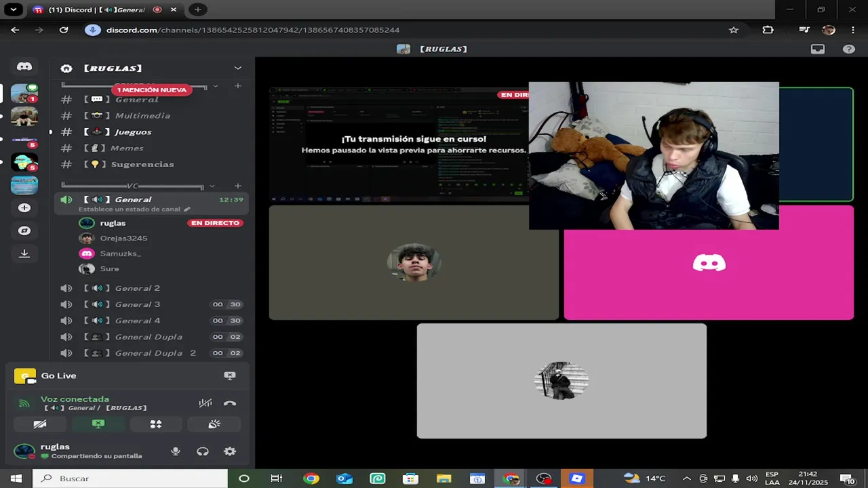Screen dimensions: 868x488
Task: Bookmark this page with the star icon
Action: [x=733, y=30]
